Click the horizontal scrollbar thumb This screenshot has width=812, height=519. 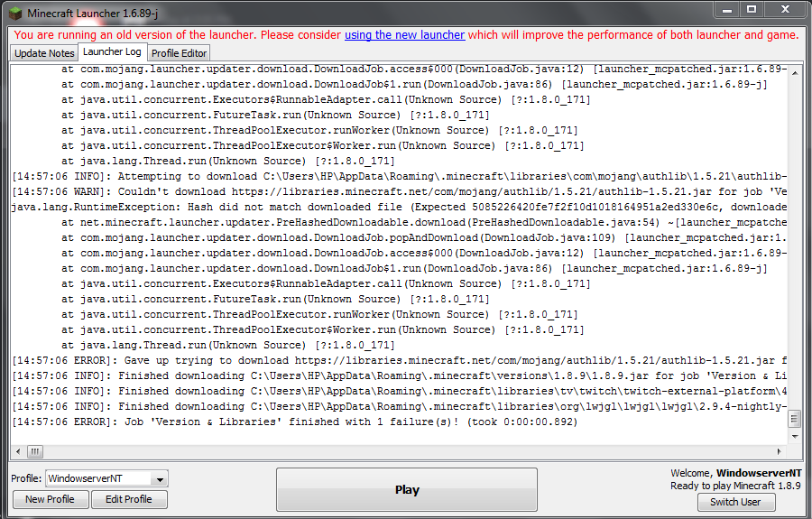pyautogui.click(x=34, y=451)
